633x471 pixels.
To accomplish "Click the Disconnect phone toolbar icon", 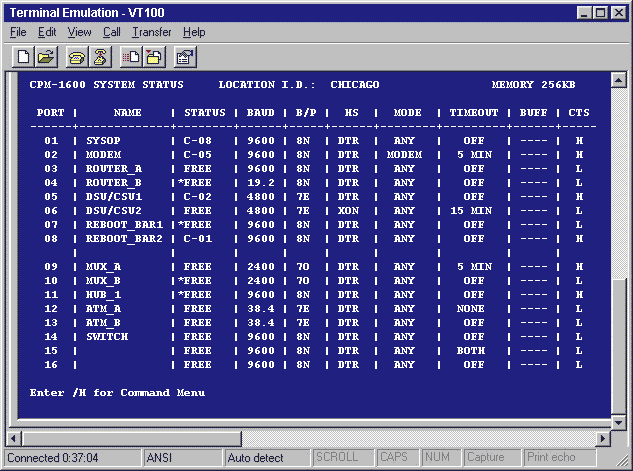I will [100, 57].
